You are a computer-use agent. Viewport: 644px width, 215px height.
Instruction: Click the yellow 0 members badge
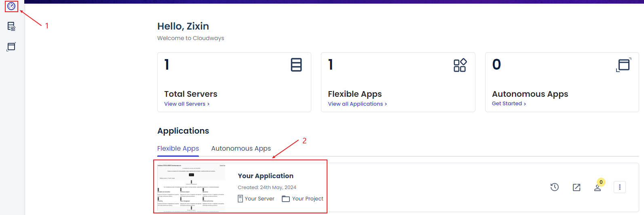point(601,182)
